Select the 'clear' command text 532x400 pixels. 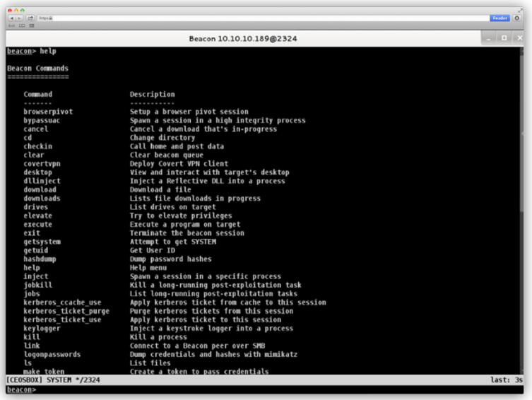click(34, 155)
